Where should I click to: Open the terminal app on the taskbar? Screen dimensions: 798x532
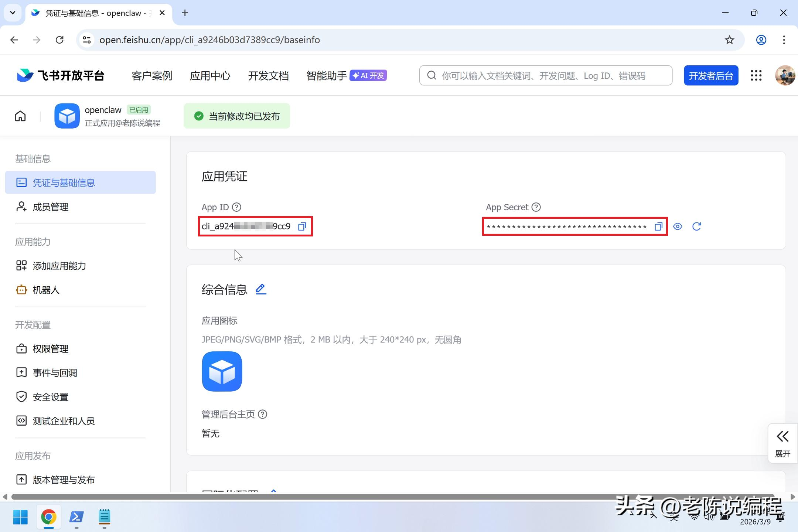pos(76,517)
